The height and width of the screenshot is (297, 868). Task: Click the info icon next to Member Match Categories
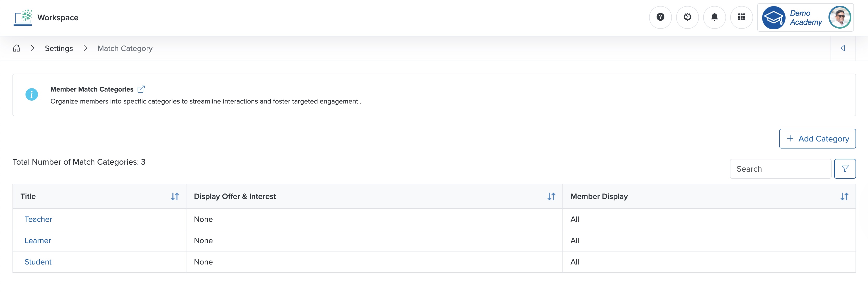click(32, 94)
